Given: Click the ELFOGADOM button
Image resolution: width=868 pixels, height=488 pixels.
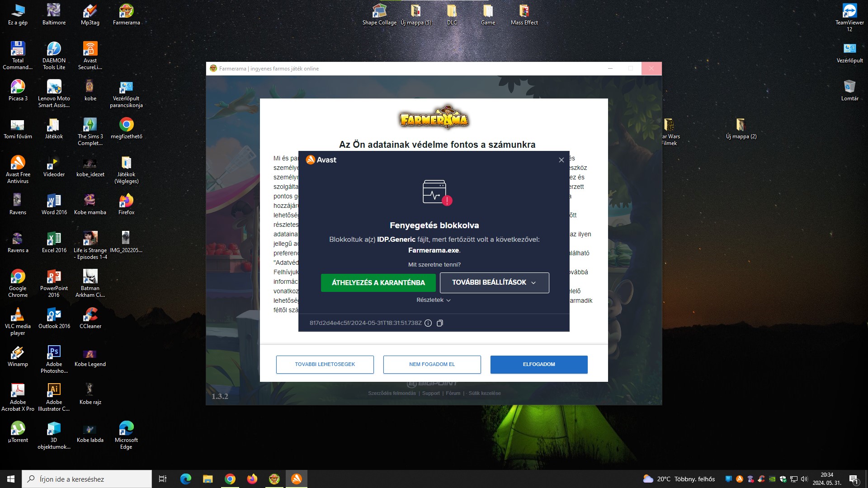Looking at the screenshot, I should coord(538,364).
